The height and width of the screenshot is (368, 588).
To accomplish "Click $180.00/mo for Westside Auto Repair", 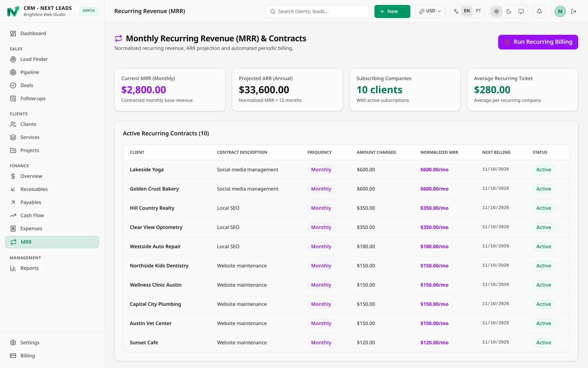I will 434,247.
